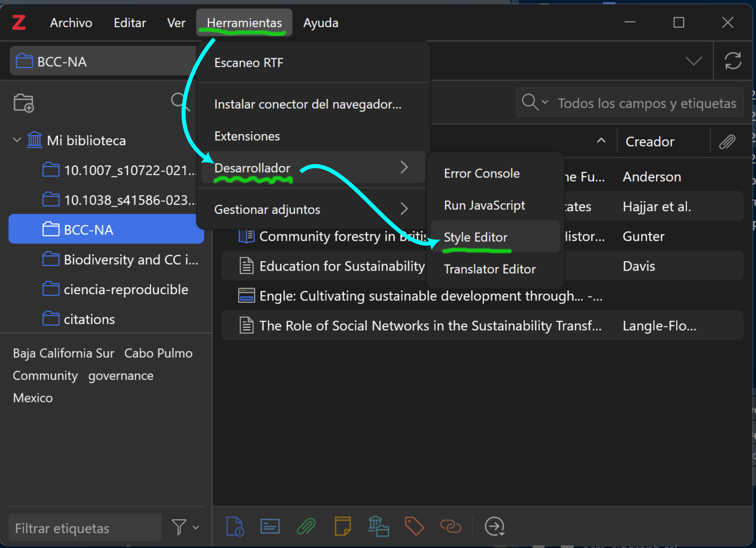Click the sync with Zotero server icon
Viewport: 756px width, 548px height.
tap(733, 61)
